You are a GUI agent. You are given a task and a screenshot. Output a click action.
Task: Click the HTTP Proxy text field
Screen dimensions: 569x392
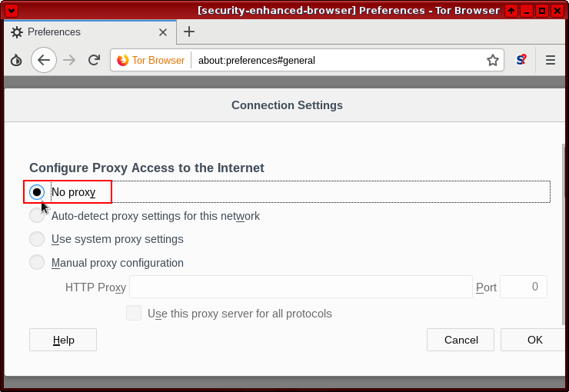[x=300, y=287]
